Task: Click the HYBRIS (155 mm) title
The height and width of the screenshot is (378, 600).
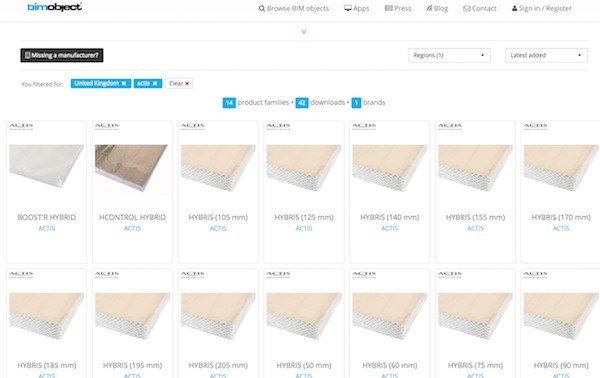Action: pos(475,217)
